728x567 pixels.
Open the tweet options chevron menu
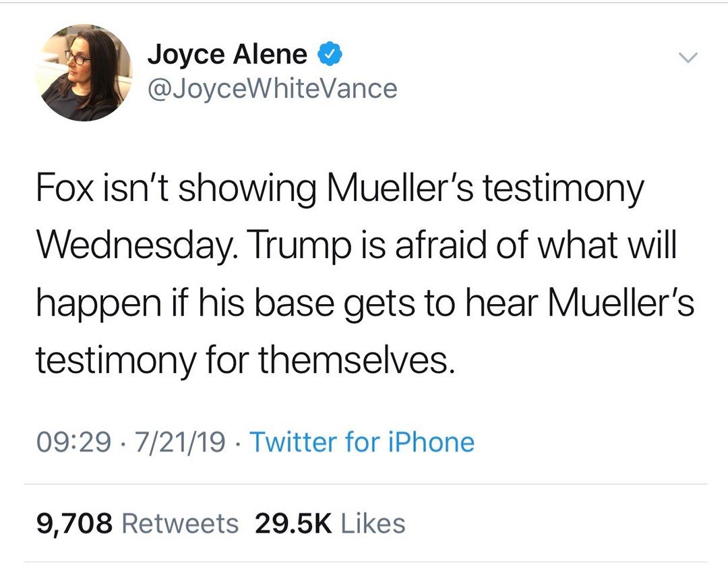tap(686, 59)
